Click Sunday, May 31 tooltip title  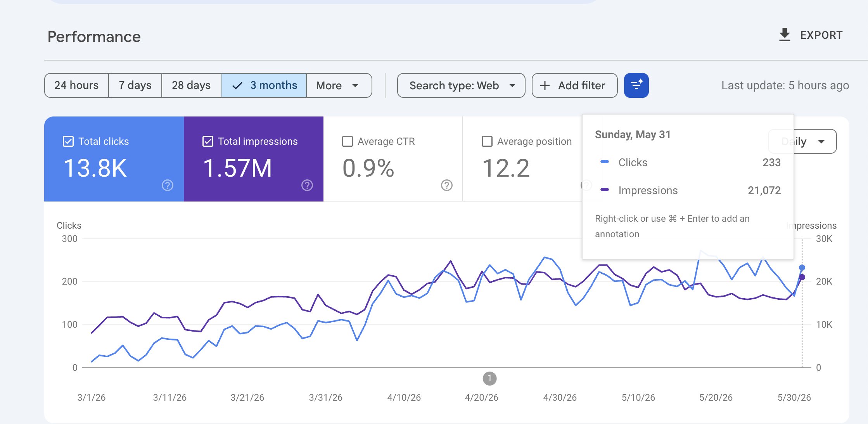(633, 135)
